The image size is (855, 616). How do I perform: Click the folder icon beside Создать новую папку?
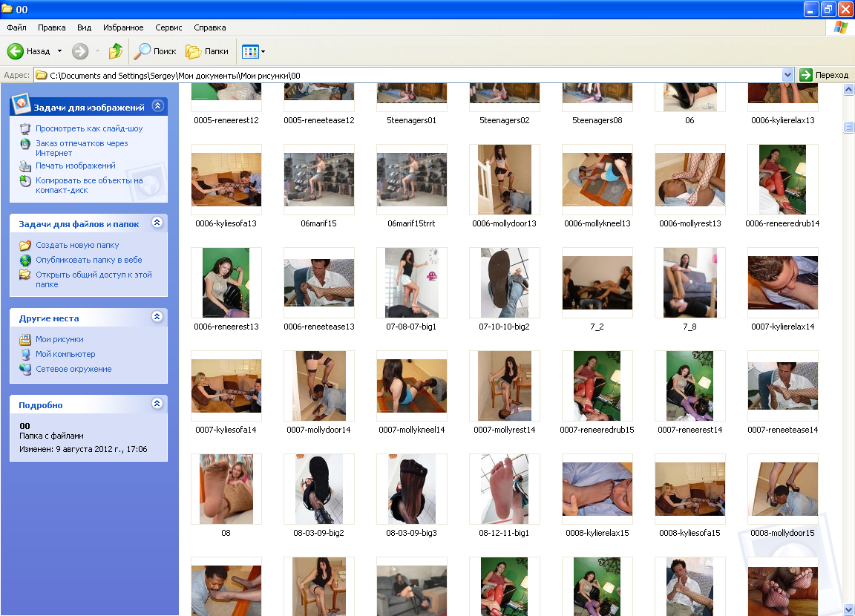click(25, 246)
